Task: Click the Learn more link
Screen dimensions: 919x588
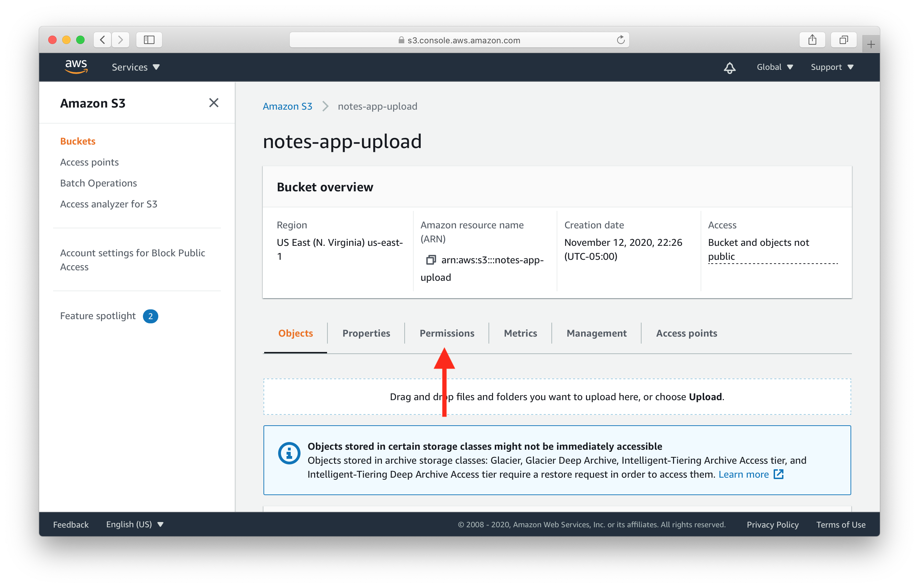Action: point(743,474)
